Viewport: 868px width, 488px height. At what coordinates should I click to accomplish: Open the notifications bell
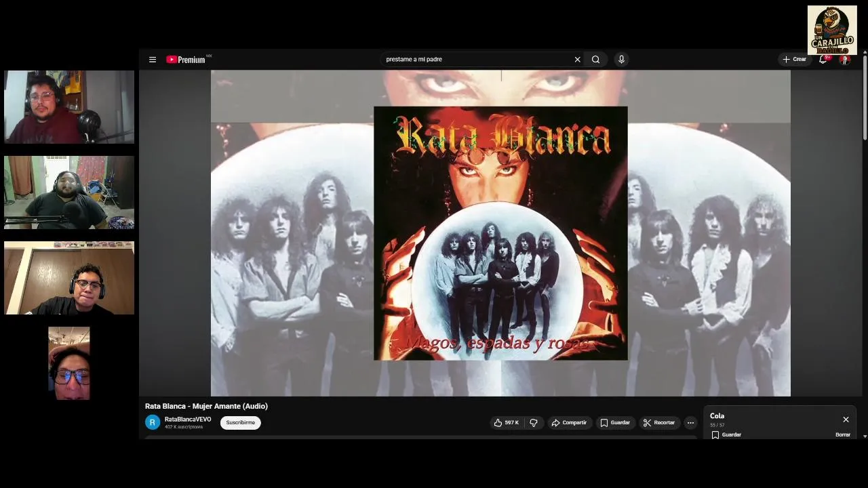pyautogui.click(x=823, y=60)
